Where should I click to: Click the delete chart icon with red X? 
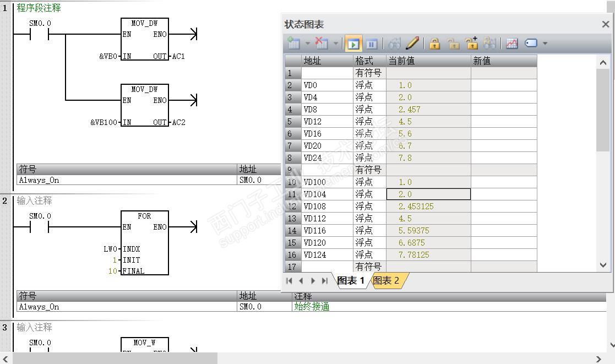321,43
